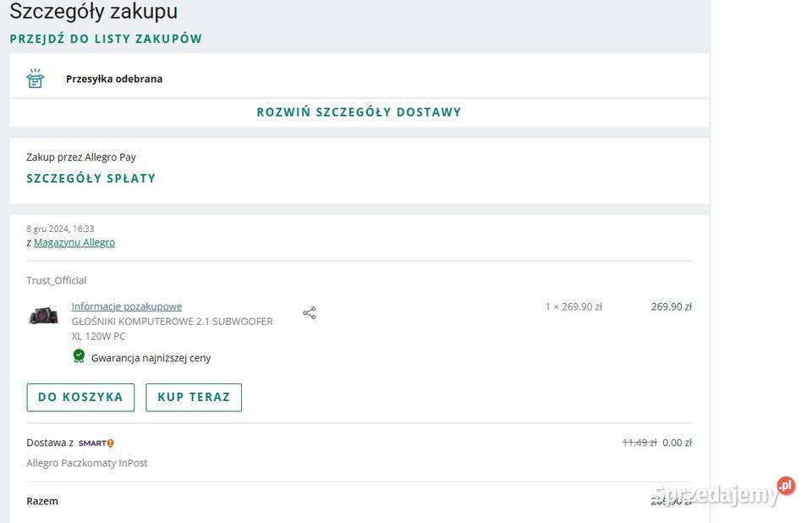Screen dimensions: 812x523
Task: Click the share icon next to the product
Action: coord(310,313)
